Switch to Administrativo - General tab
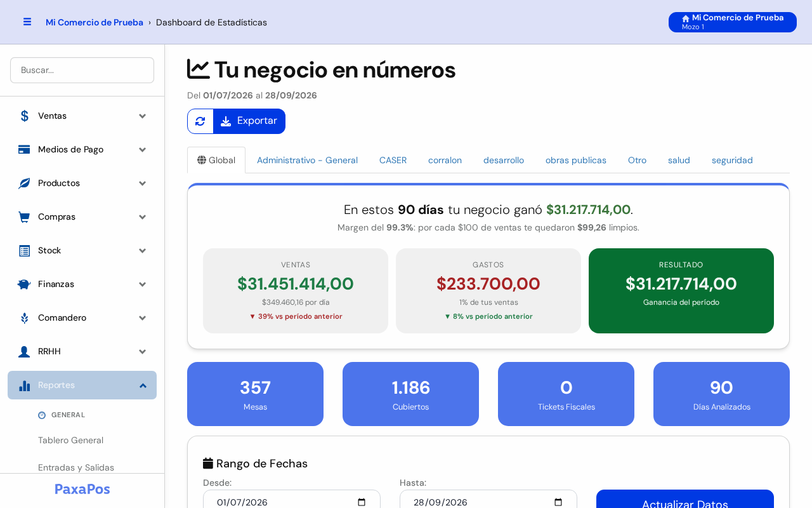 click(307, 160)
